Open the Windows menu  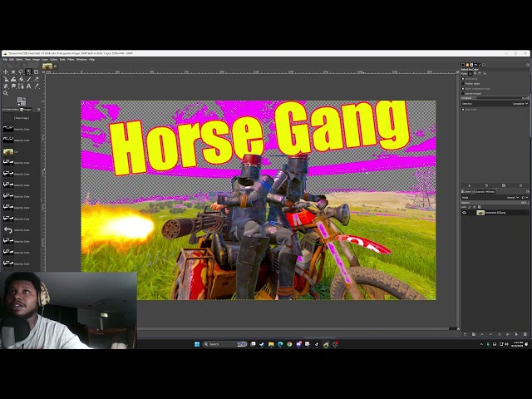point(81,59)
